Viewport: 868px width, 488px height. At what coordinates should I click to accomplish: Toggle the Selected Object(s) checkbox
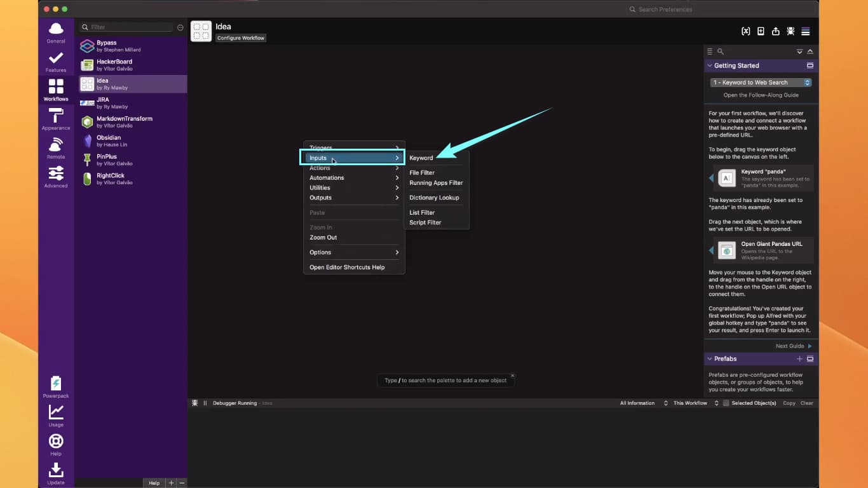pyautogui.click(x=726, y=403)
